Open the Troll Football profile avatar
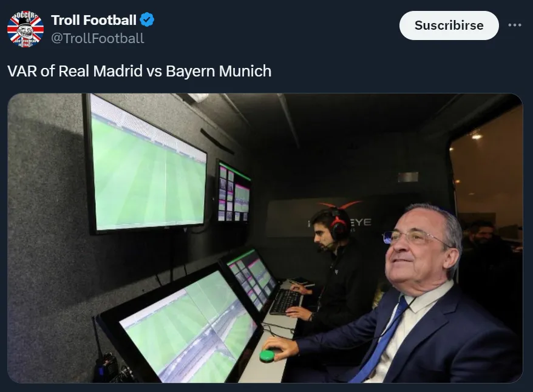The width and height of the screenshot is (533, 392). (x=25, y=29)
